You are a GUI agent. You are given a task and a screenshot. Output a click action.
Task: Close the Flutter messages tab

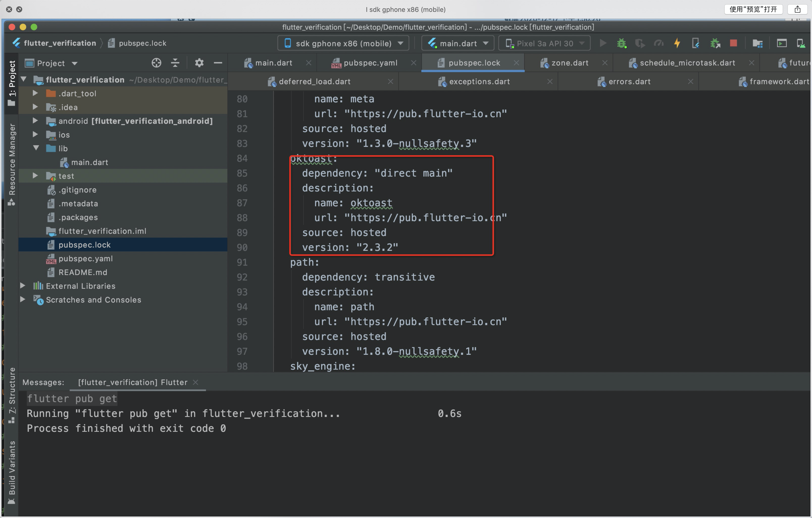(x=196, y=382)
